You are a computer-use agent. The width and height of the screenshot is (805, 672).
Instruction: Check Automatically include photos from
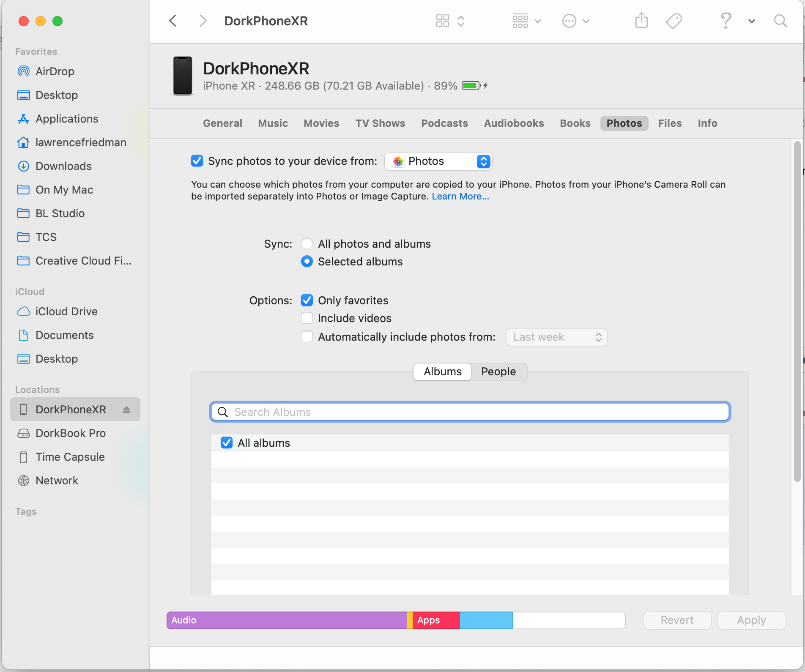coord(307,337)
